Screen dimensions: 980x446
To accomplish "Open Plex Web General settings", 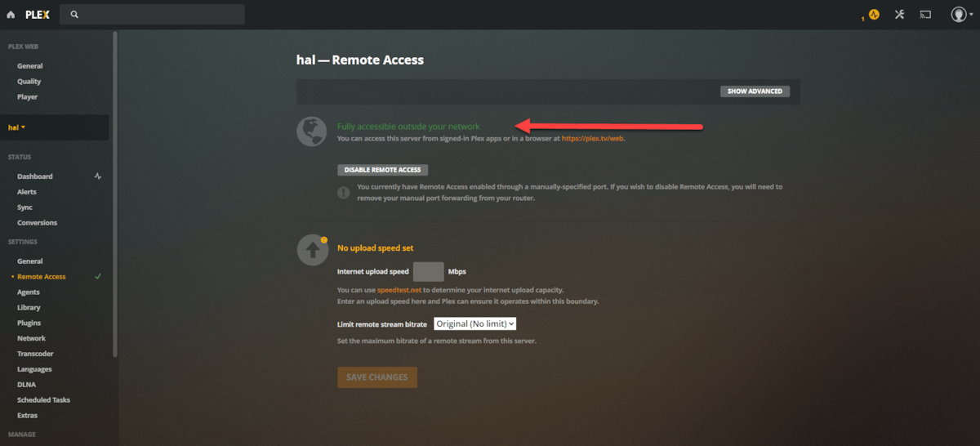I will 30,66.
